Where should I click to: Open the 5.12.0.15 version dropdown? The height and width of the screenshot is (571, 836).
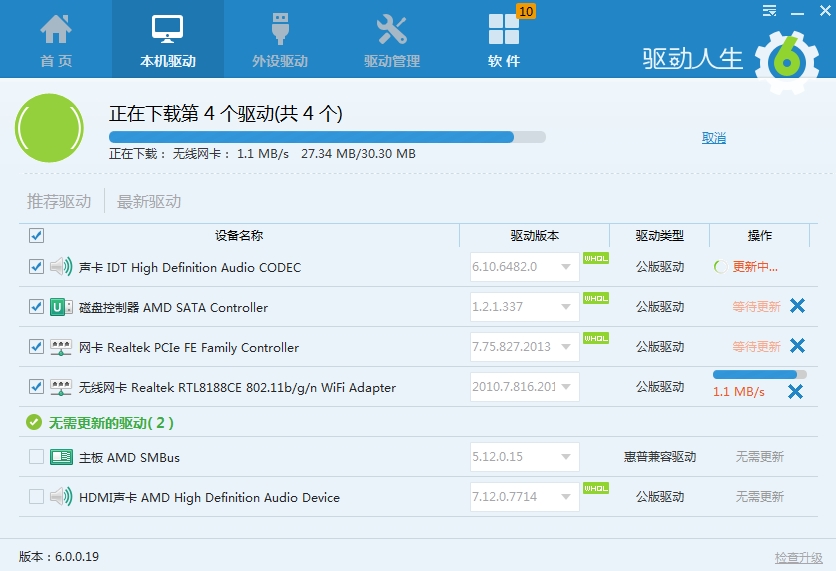tap(566, 457)
